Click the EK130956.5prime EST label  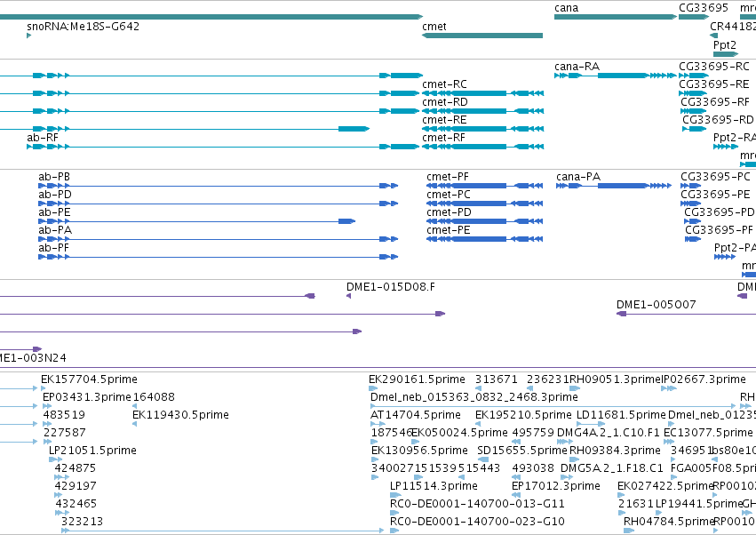419,451
